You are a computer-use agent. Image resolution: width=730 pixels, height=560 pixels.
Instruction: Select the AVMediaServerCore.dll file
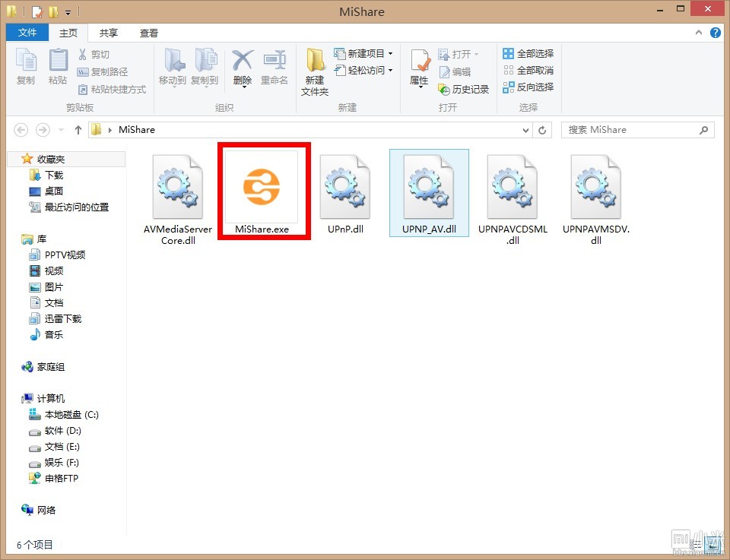[x=178, y=200]
